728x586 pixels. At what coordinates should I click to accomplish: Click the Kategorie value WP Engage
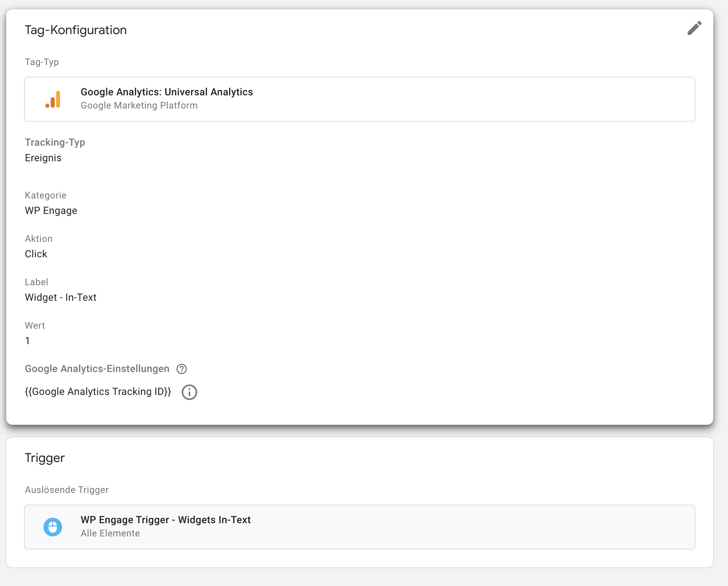51,210
